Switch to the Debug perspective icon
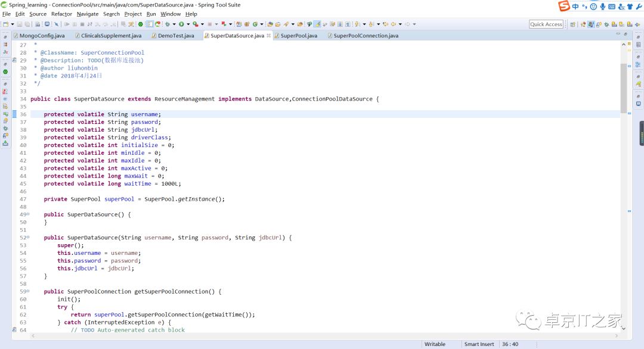Viewport: 644px width, 349px height. (x=606, y=24)
